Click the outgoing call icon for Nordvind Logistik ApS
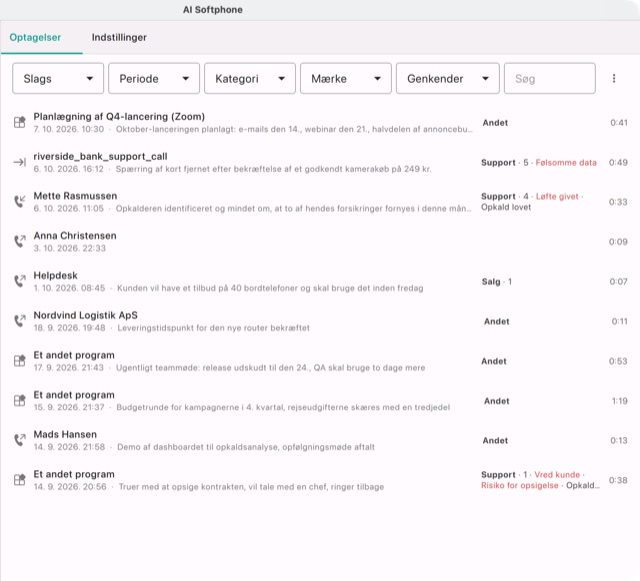Viewport: 640px width, 581px height. point(20,321)
